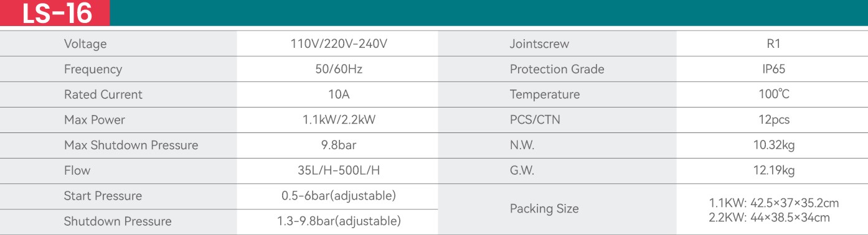Click the 100°C temperature value
The width and height of the screenshot is (868, 235).
[774, 94]
